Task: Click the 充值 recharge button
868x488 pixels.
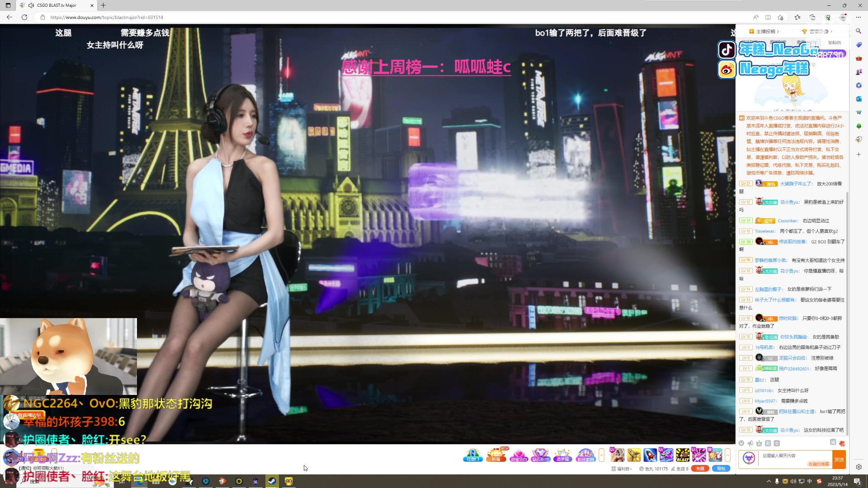Action: click(x=700, y=469)
